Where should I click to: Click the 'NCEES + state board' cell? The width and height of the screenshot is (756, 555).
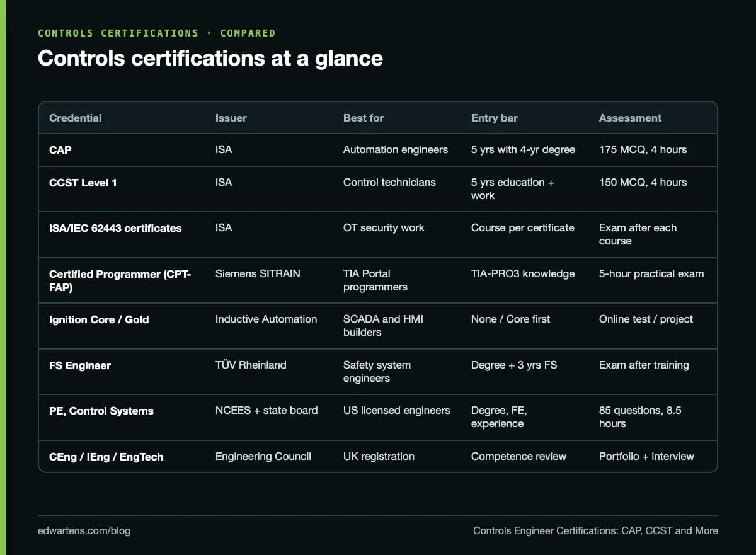point(266,410)
